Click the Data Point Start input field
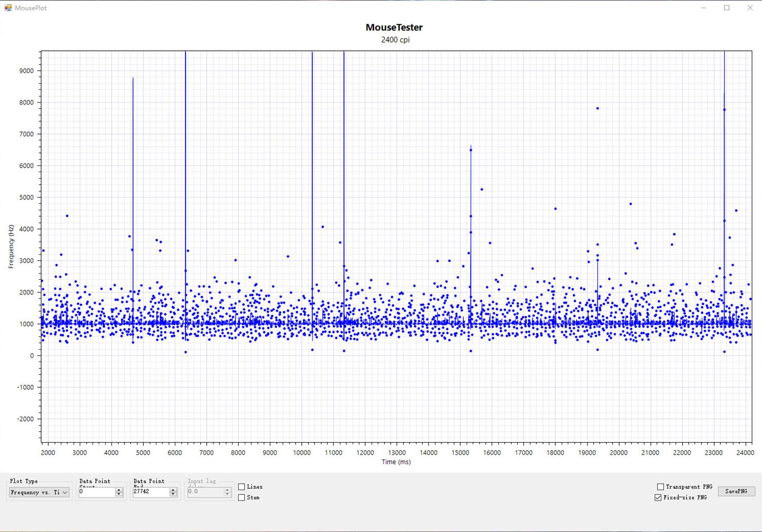Screen dimensions: 762x532 97,492
